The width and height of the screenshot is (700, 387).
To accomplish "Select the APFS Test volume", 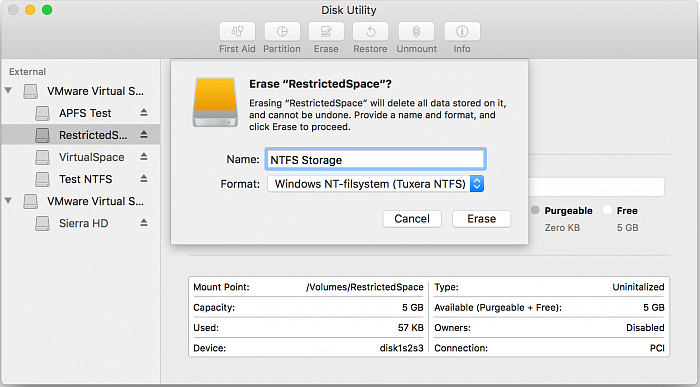I will (85, 113).
